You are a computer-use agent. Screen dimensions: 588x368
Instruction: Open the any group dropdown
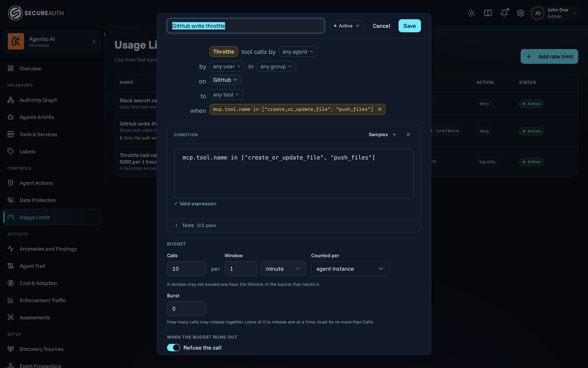(x=276, y=66)
